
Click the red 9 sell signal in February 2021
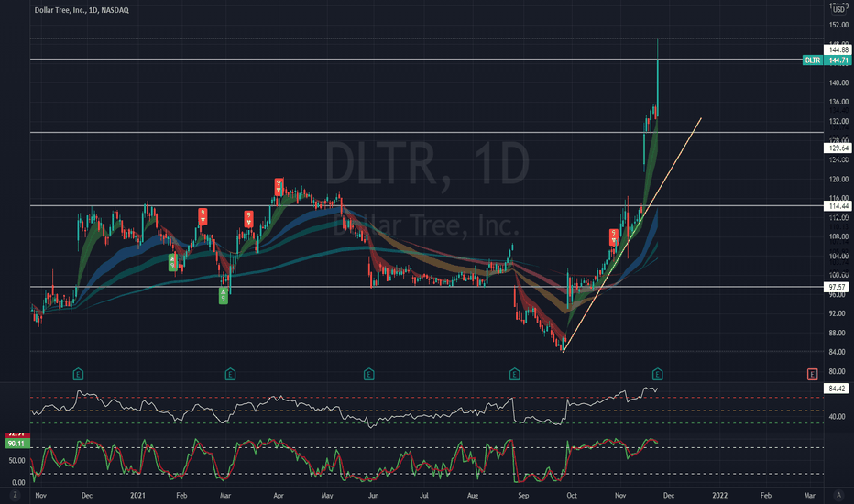point(203,216)
